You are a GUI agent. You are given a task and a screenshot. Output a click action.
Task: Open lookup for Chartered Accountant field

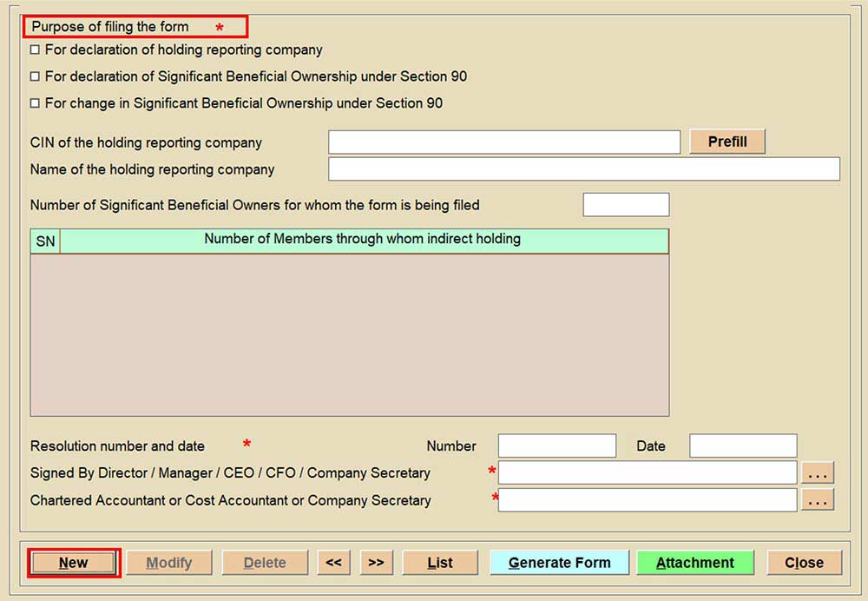(x=818, y=499)
